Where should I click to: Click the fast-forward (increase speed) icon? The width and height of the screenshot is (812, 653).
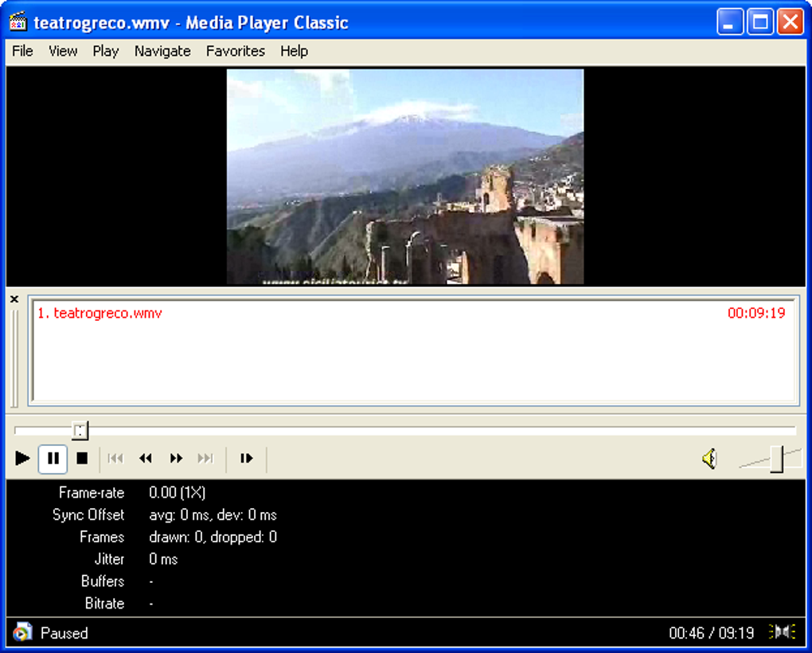pos(176,459)
